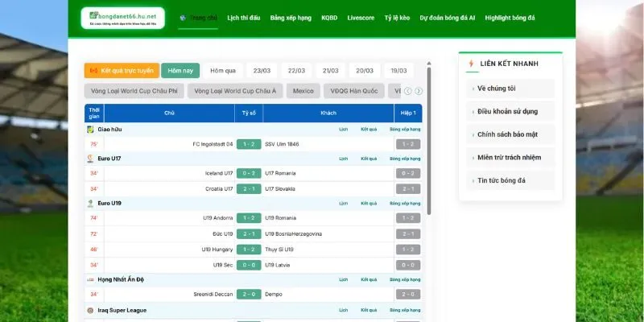Filter by Vòng Loại World Cup Châu Á
Image resolution: width=644 pixels, height=322 pixels.
(235, 91)
